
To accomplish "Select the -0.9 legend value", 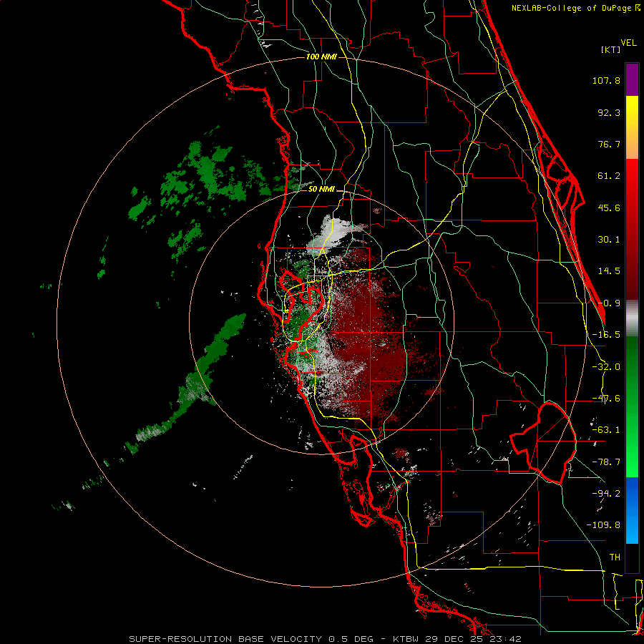I will point(609,303).
